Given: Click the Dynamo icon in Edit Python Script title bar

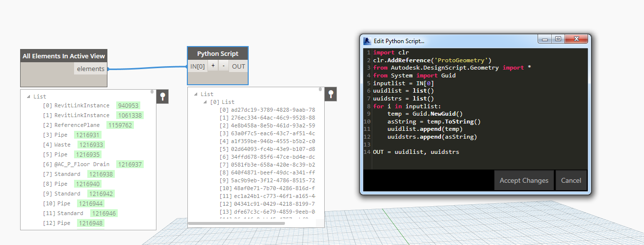Looking at the screenshot, I should [x=367, y=41].
